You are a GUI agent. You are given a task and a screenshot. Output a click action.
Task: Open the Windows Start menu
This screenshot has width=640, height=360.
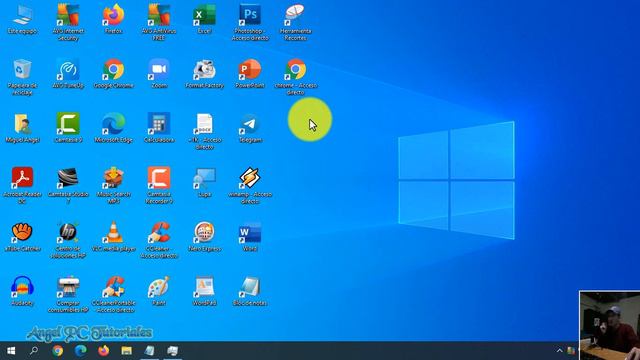click(x=11, y=351)
